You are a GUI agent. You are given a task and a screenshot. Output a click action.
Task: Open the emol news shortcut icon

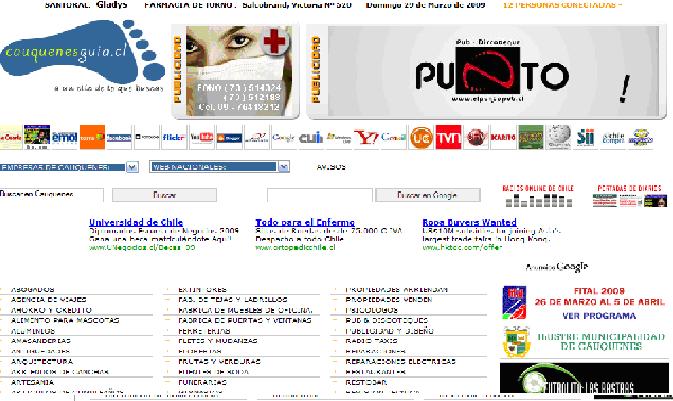(x=64, y=137)
